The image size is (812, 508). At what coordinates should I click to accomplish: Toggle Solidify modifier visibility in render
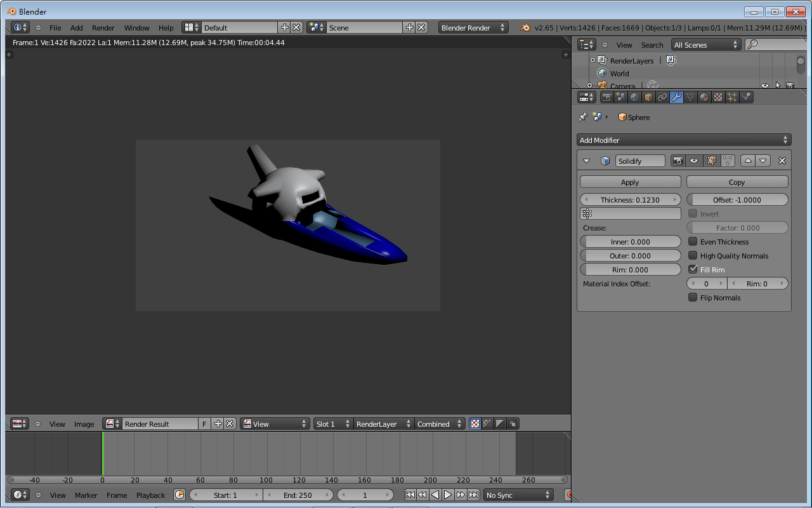(679, 161)
